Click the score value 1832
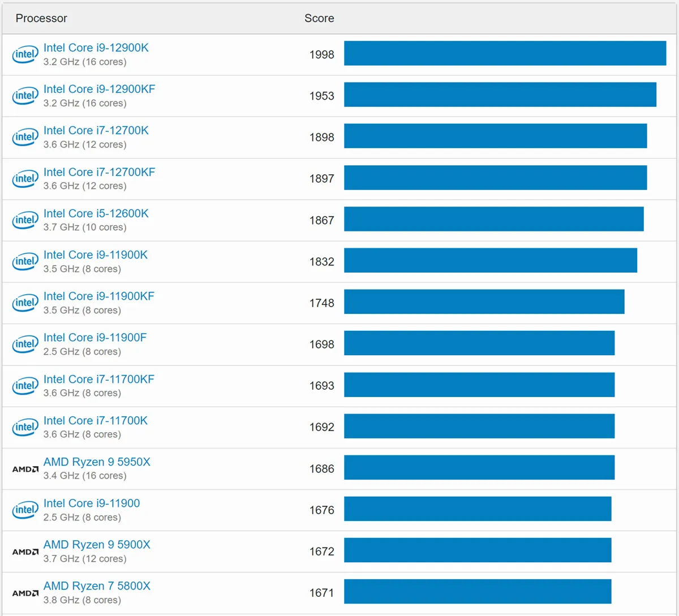This screenshot has width=679, height=616. click(x=322, y=262)
